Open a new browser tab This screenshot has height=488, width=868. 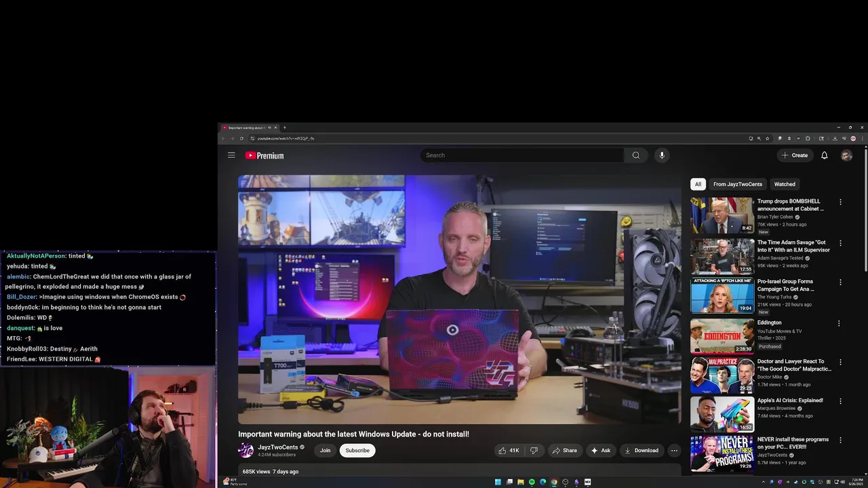(x=285, y=127)
